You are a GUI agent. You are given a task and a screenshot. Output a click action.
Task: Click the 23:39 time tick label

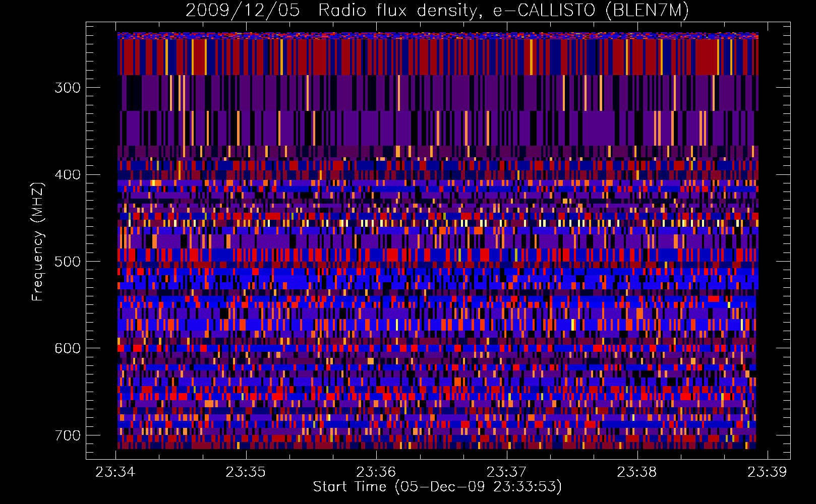pos(767,472)
